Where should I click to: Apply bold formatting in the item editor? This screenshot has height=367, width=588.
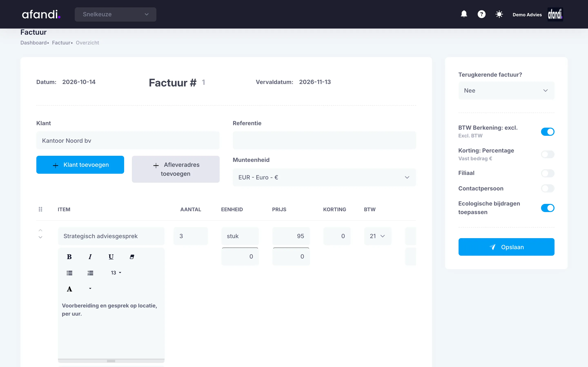pyautogui.click(x=69, y=256)
